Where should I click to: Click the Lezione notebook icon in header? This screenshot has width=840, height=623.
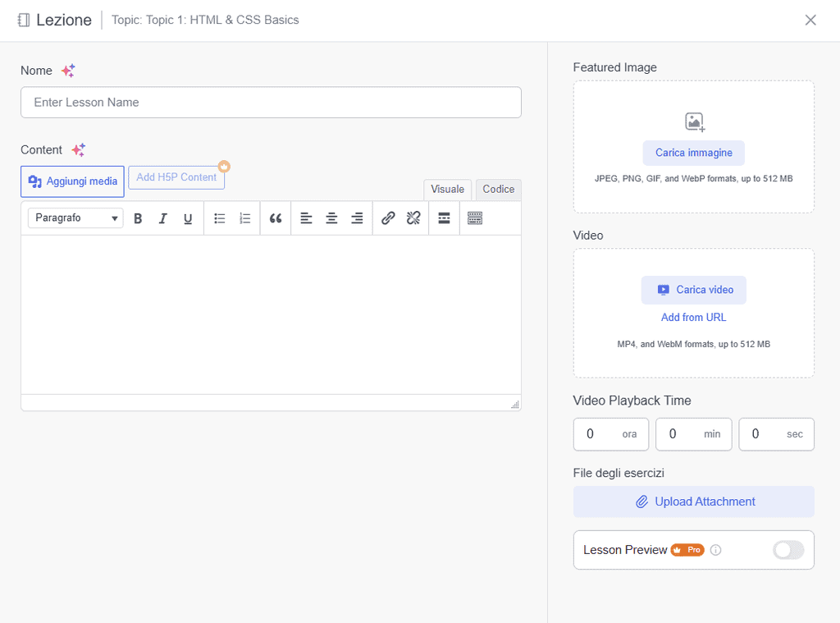24,20
